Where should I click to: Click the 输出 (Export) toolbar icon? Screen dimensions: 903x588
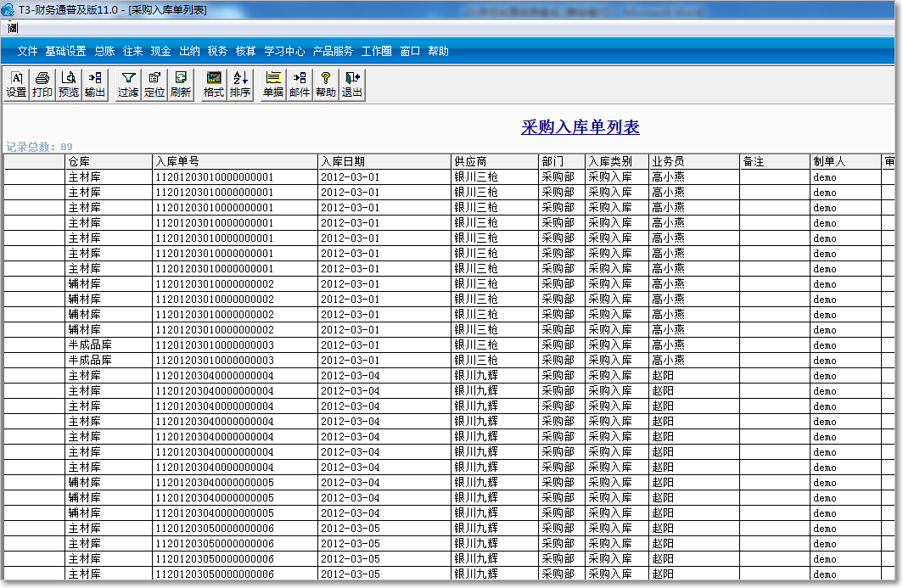[x=95, y=84]
